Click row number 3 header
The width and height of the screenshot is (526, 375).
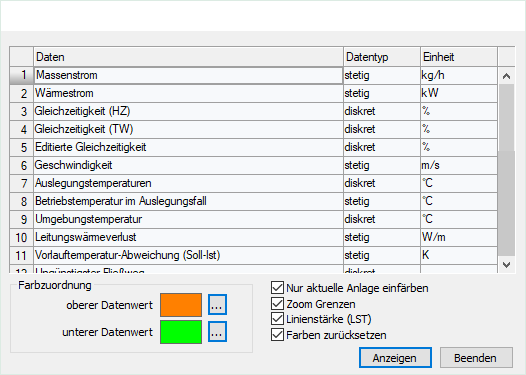tap(22, 111)
